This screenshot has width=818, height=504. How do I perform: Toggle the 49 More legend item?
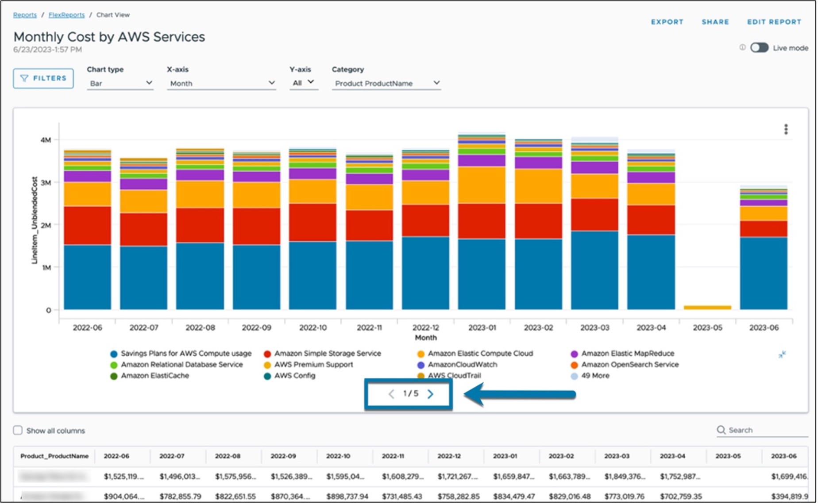pyautogui.click(x=590, y=376)
